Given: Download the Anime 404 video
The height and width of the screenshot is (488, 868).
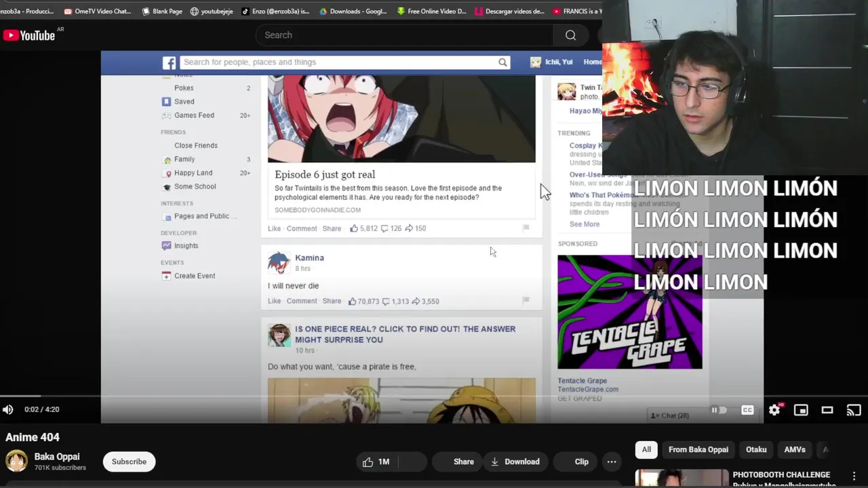Looking at the screenshot, I should click(515, 462).
